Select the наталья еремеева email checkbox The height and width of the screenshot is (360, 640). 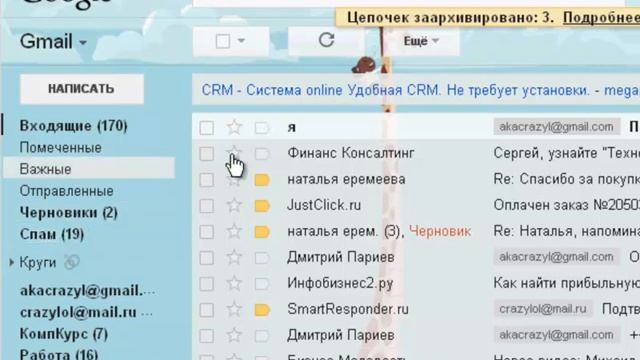[207, 180]
